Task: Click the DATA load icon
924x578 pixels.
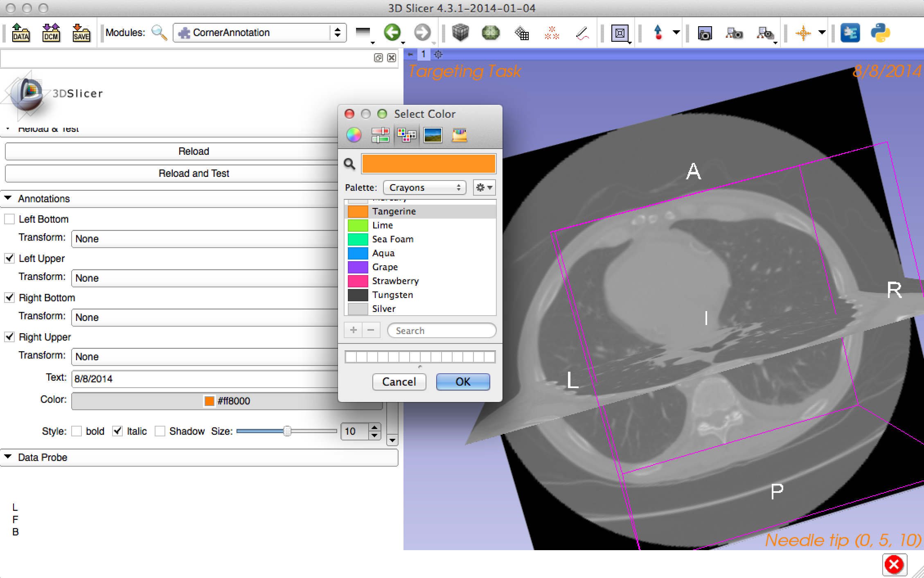Action: [x=20, y=33]
